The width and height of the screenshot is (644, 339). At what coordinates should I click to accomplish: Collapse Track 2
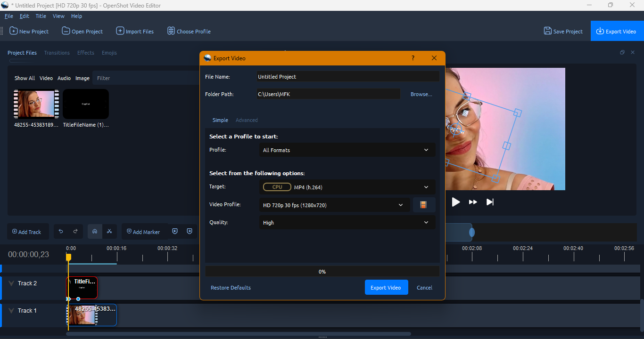pos(10,283)
